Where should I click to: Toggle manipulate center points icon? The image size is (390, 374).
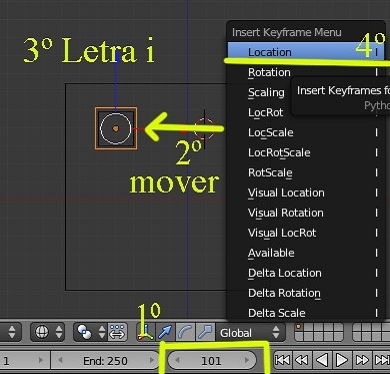coord(117,332)
